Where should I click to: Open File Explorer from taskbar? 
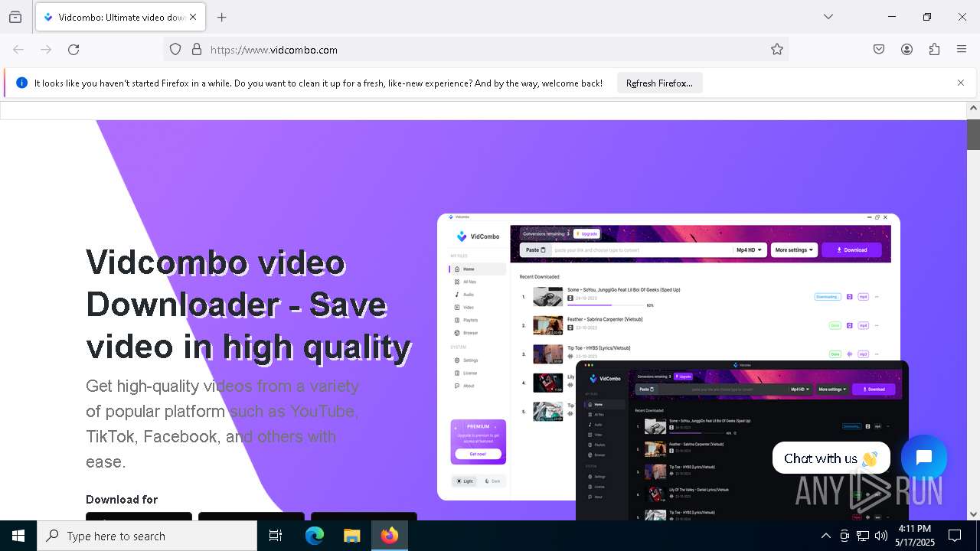352,536
